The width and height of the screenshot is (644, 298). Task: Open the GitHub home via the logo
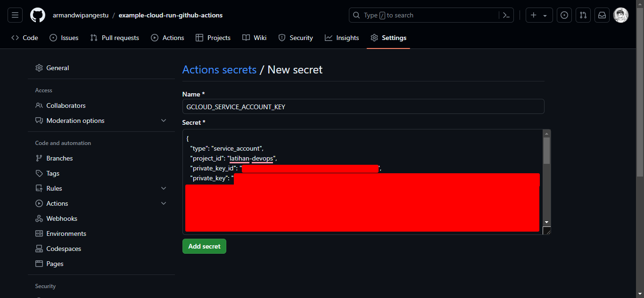tap(37, 15)
